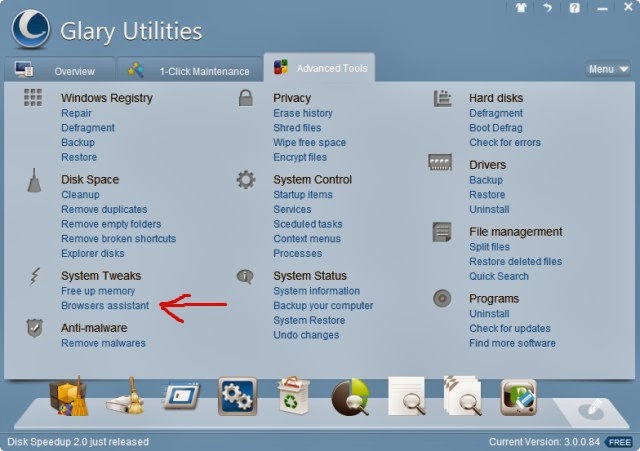Open Explorer disks

tap(93, 253)
